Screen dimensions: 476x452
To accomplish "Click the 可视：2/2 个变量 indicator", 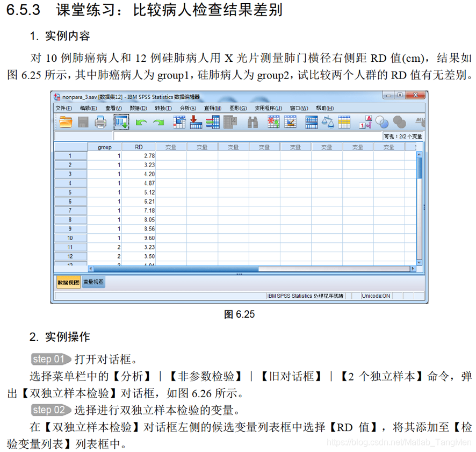I will (x=403, y=137).
